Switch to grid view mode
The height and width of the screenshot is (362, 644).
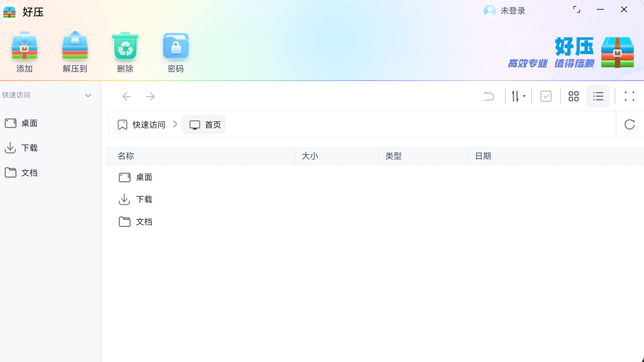573,96
